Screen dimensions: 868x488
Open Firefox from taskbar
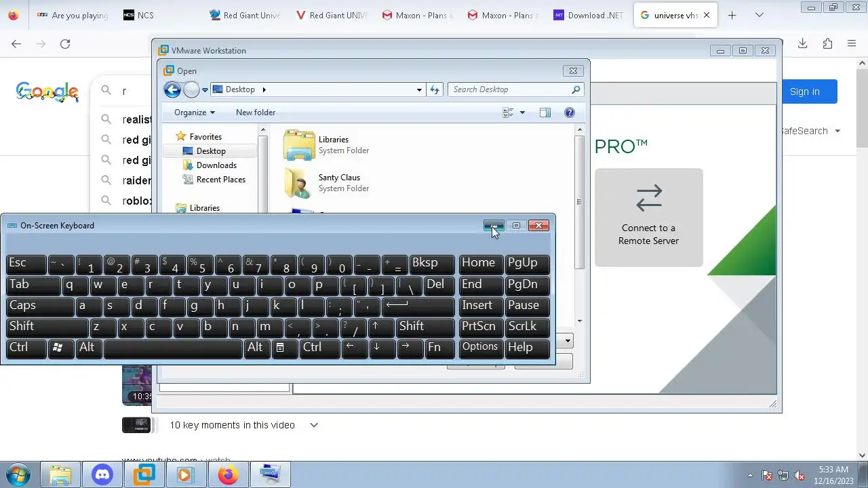[229, 474]
